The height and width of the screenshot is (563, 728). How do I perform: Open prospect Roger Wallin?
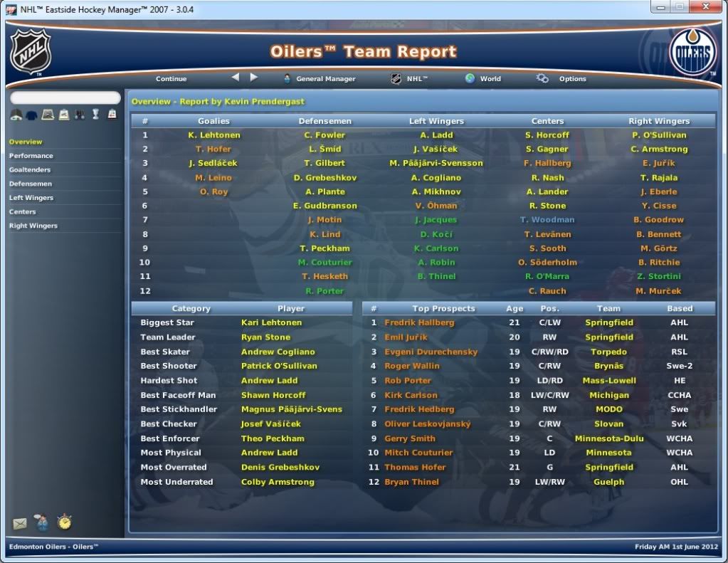[412, 366]
